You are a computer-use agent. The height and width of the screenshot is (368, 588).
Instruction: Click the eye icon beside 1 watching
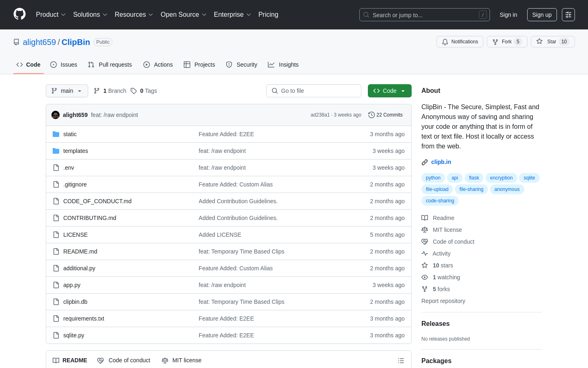pyautogui.click(x=425, y=277)
